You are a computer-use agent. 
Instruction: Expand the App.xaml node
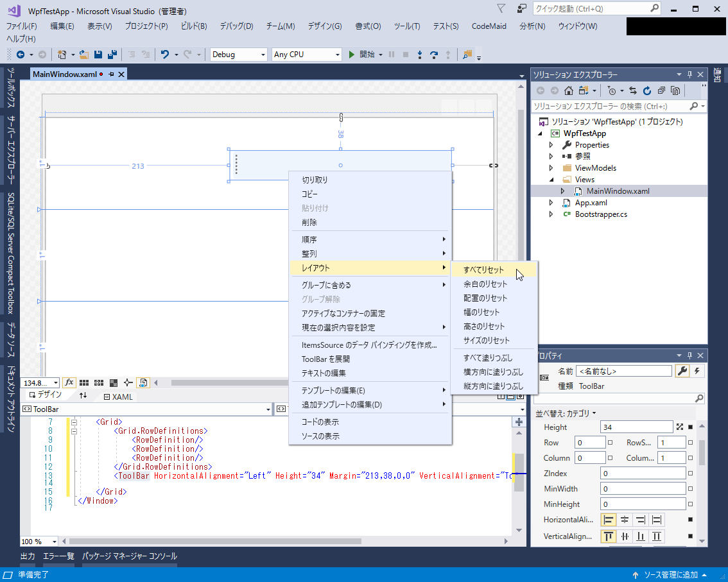coord(551,203)
